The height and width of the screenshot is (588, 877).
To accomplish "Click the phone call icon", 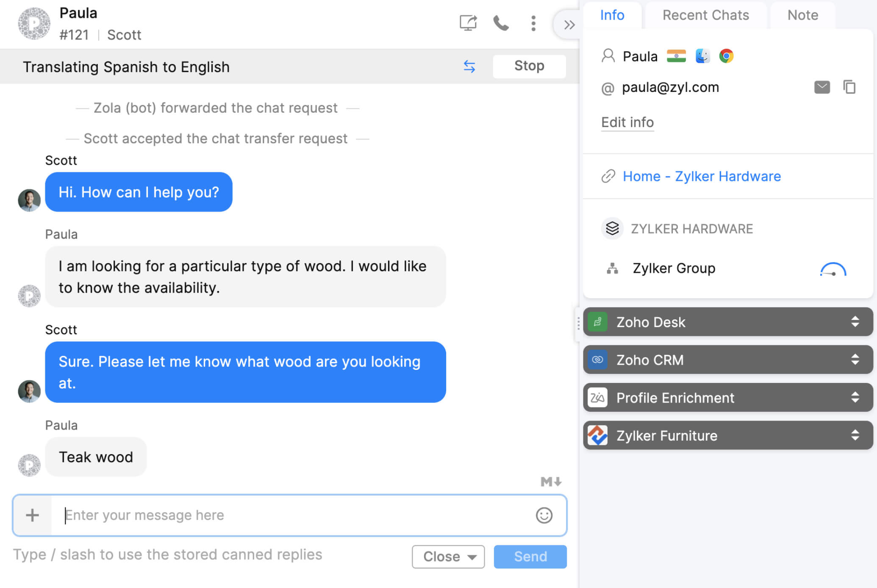I will click(501, 24).
